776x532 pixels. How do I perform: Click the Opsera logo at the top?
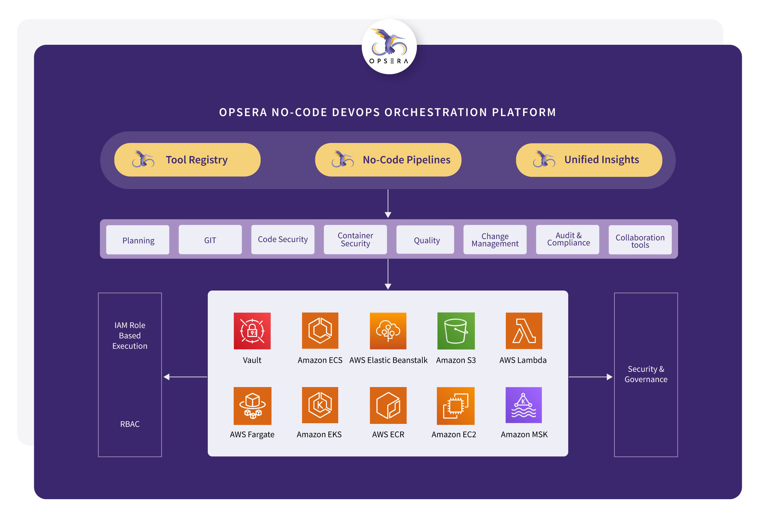pos(389,47)
